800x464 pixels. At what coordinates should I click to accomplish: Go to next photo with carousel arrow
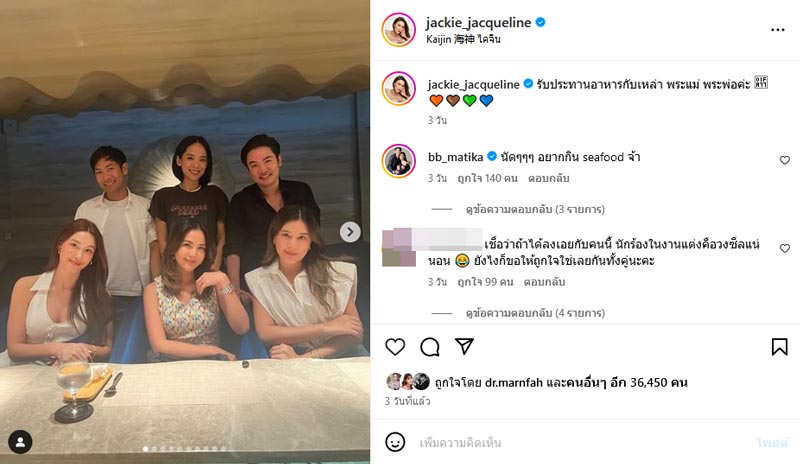click(350, 232)
